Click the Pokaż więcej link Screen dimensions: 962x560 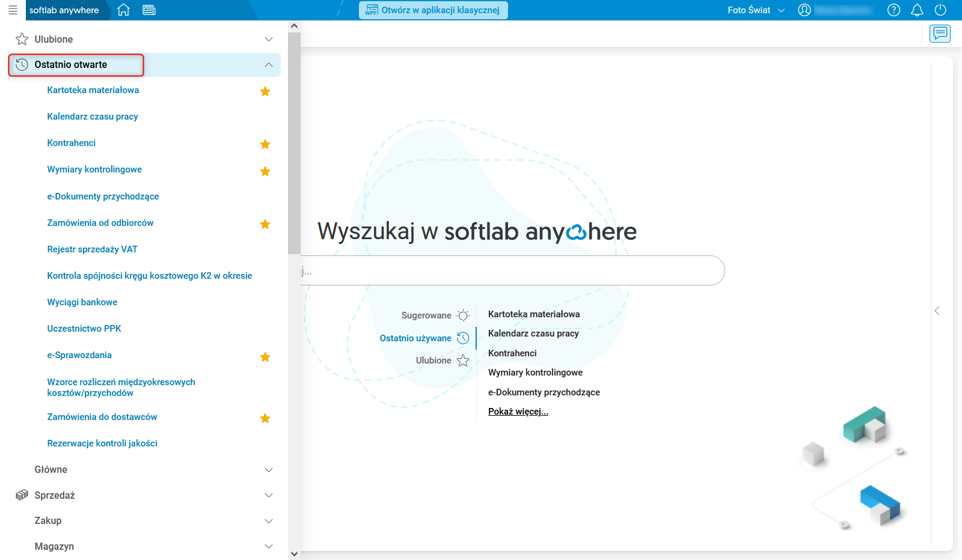pos(518,411)
